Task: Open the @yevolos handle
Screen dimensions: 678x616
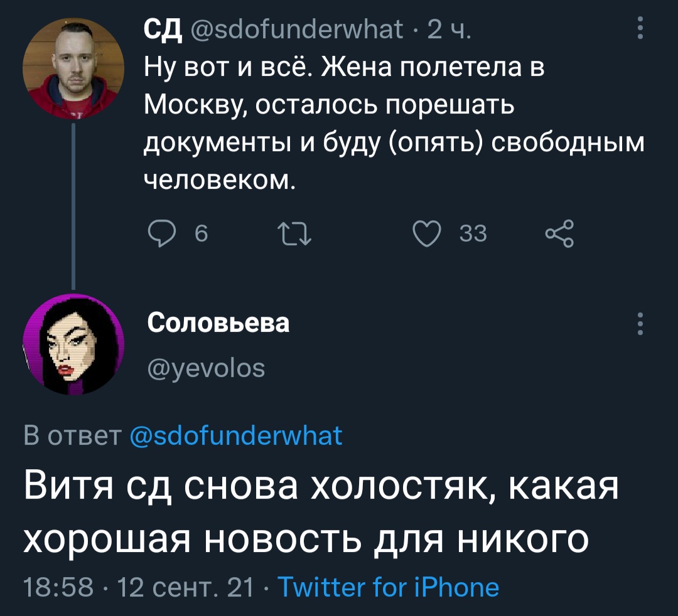Action: pyautogui.click(x=206, y=368)
